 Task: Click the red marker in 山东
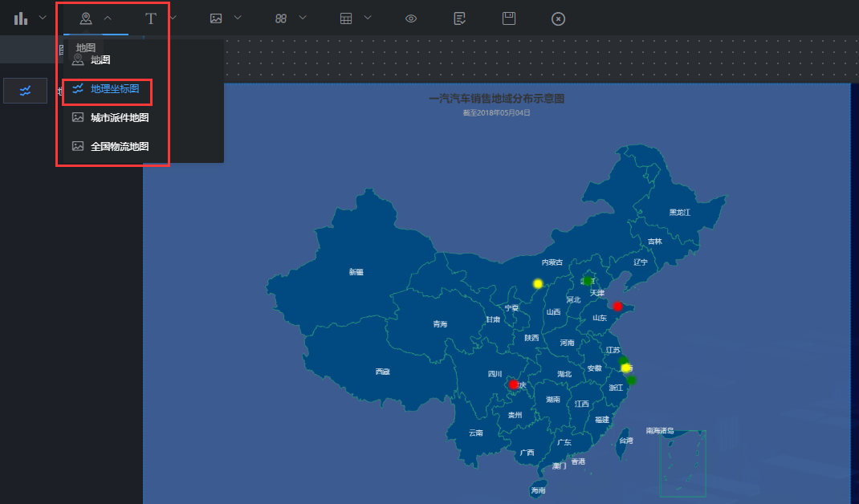(x=617, y=307)
